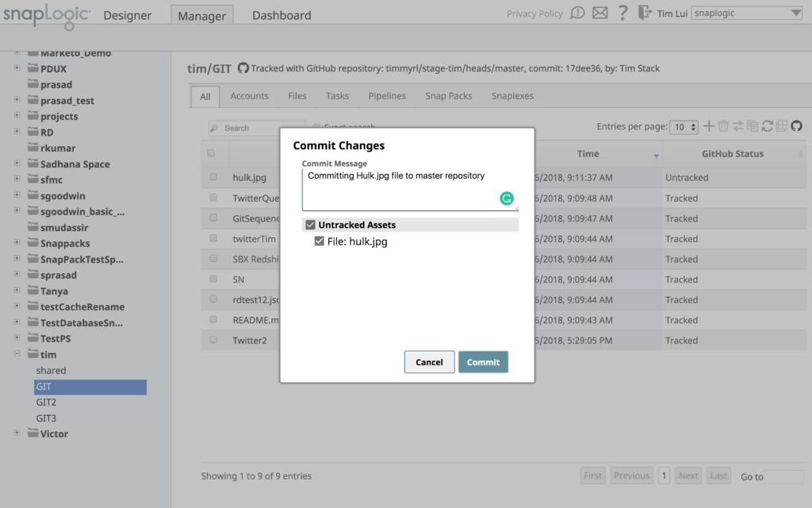Expand the tim project tree node
The height and width of the screenshot is (508, 812).
point(17,354)
